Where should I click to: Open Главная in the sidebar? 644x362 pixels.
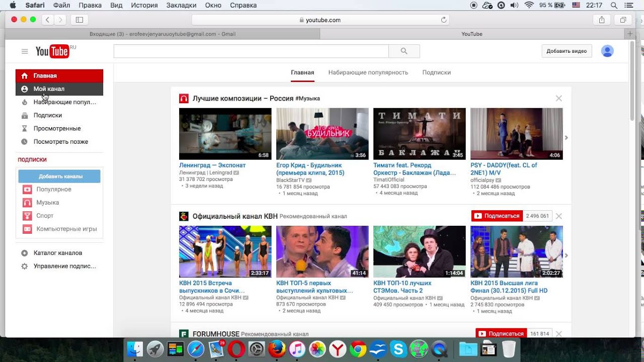(x=59, y=76)
